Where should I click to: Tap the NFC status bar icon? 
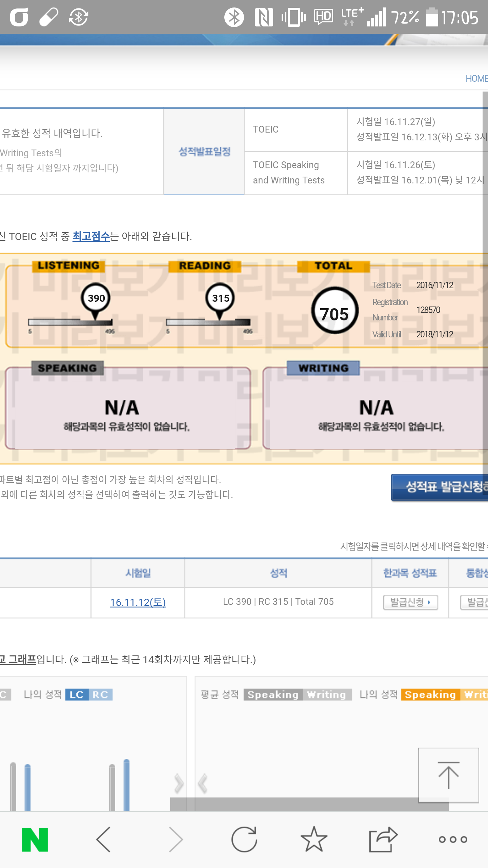[x=264, y=17]
